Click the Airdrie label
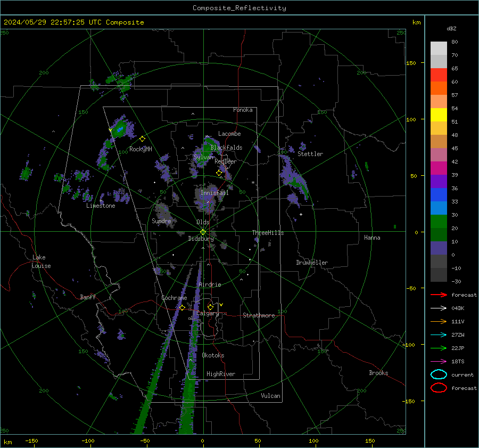 pyautogui.click(x=210, y=284)
